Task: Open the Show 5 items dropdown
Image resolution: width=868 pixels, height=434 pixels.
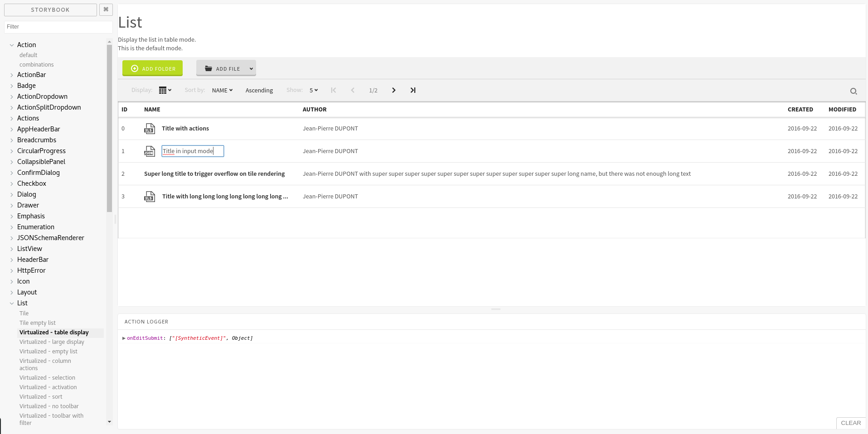Action: pos(313,90)
